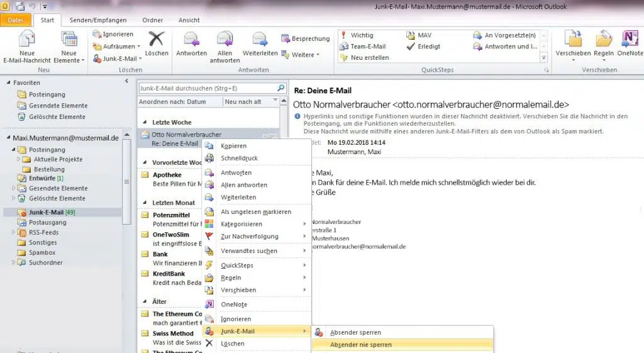Open the Spambox folder
The image size is (644, 353).
[42, 252]
